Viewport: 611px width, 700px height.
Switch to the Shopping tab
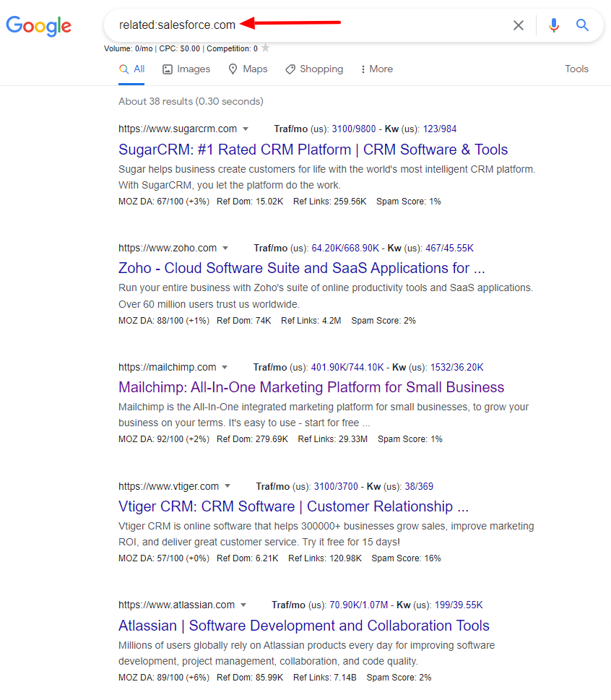coord(320,69)
